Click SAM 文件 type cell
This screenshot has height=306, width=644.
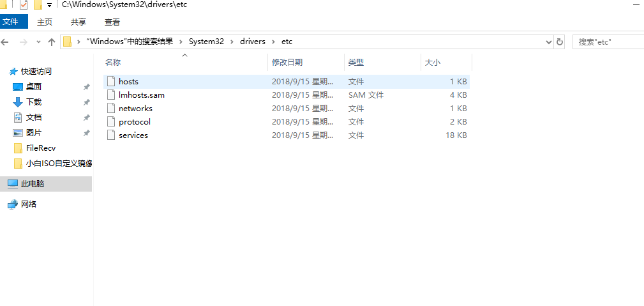tap(366, 95)
